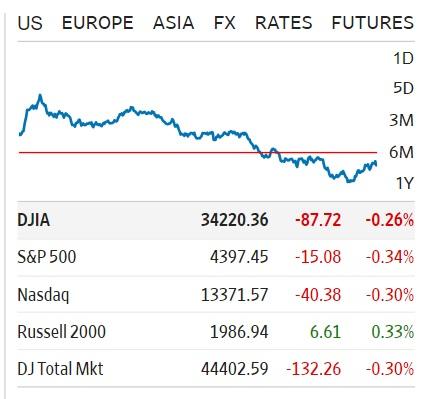The image size is (423, 399).
Task: Switch chart to 6M range
Action: [x=402, y=152]
